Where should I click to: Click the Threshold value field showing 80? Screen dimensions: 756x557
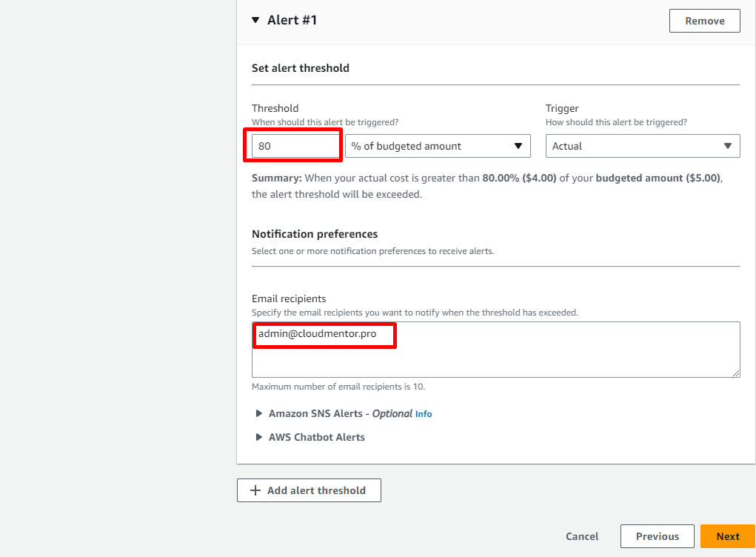point(294,146)
